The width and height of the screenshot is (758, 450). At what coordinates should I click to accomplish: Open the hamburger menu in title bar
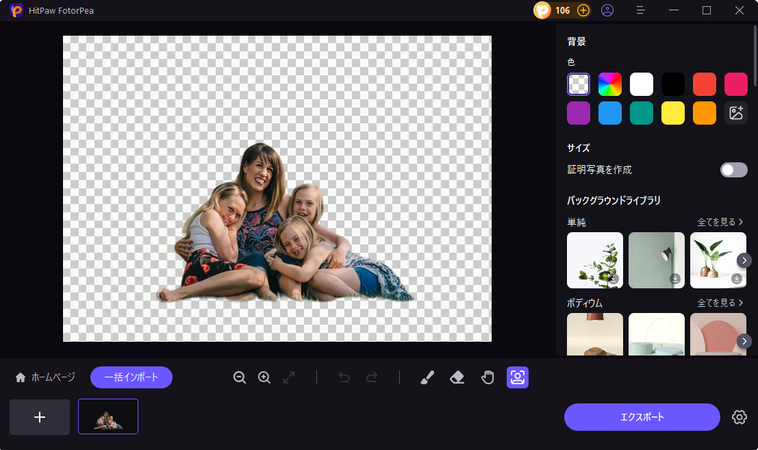[641, 10]
